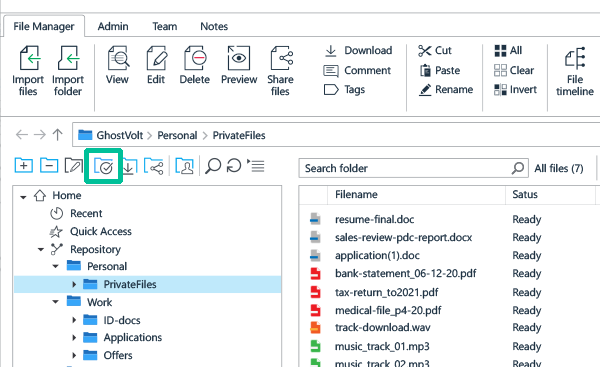Select the Work folder in the tree
The width and height of the screenshot is (600, 367).
pos(89,302)
